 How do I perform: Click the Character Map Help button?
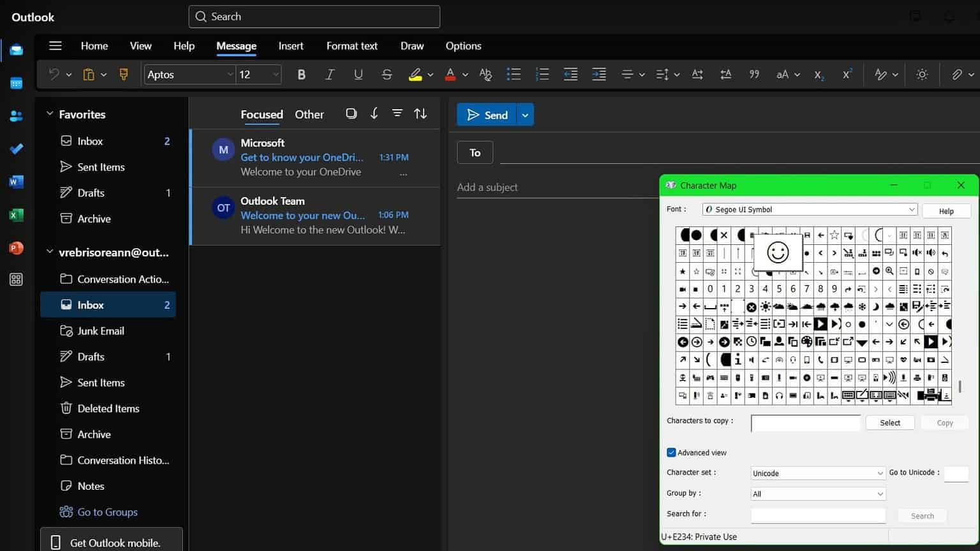click(x=946, y=211)
